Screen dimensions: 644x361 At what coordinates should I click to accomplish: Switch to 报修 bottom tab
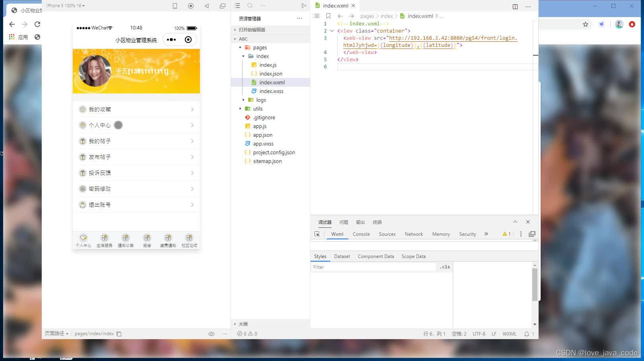[x=147, y=241]
